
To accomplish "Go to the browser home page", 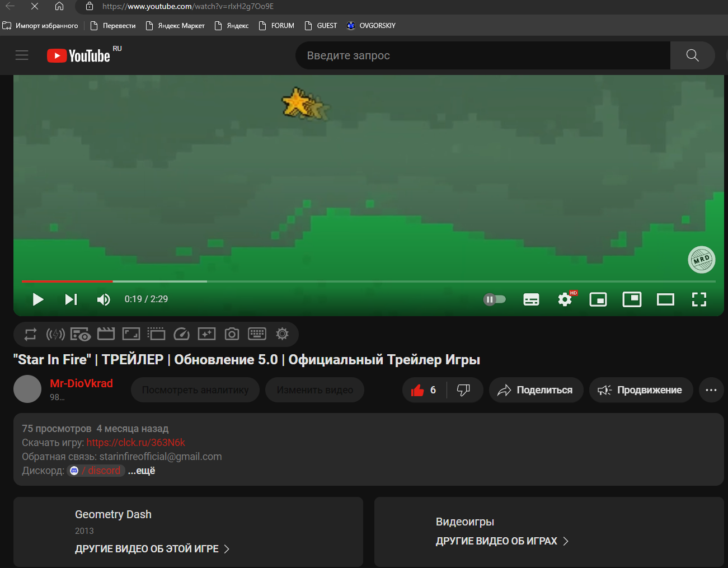I will point(59,6).
